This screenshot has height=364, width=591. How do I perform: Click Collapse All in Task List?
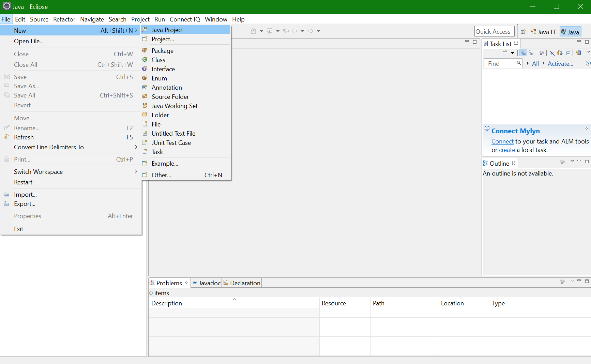(568, 53)
